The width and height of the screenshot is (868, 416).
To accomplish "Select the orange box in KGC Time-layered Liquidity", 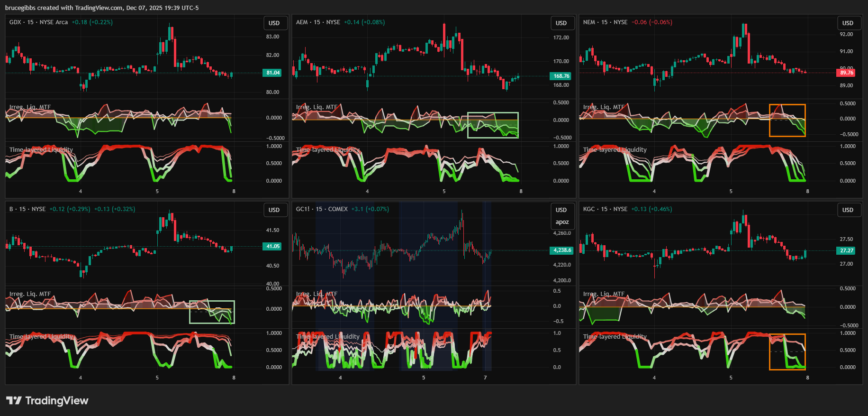I will click(x=787, y=352).
